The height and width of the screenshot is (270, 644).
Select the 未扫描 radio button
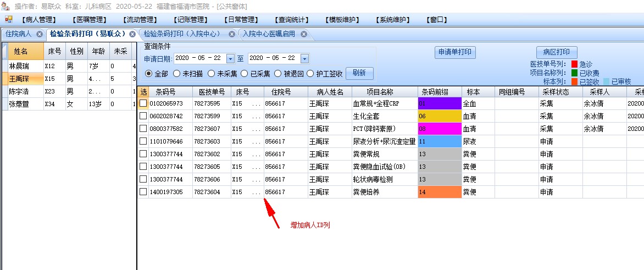(x=176, y=74)
